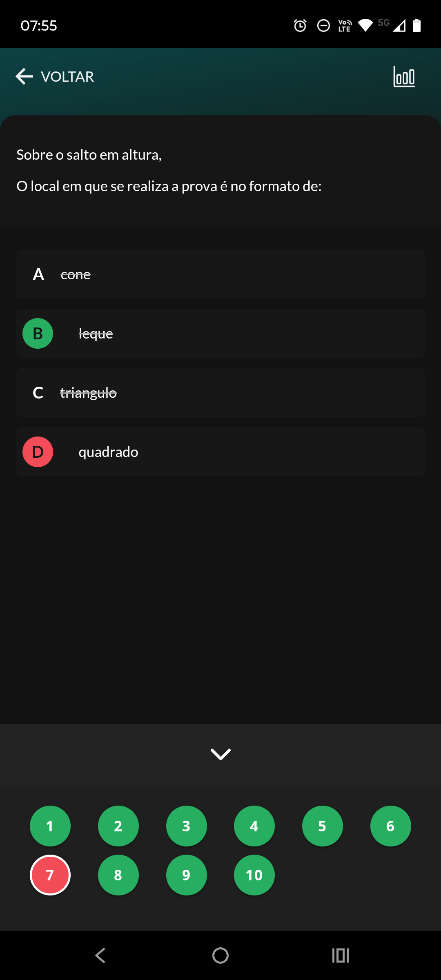Jump to question 10
The width and height of the screenshot is (441, 980).
pos(254,875)
